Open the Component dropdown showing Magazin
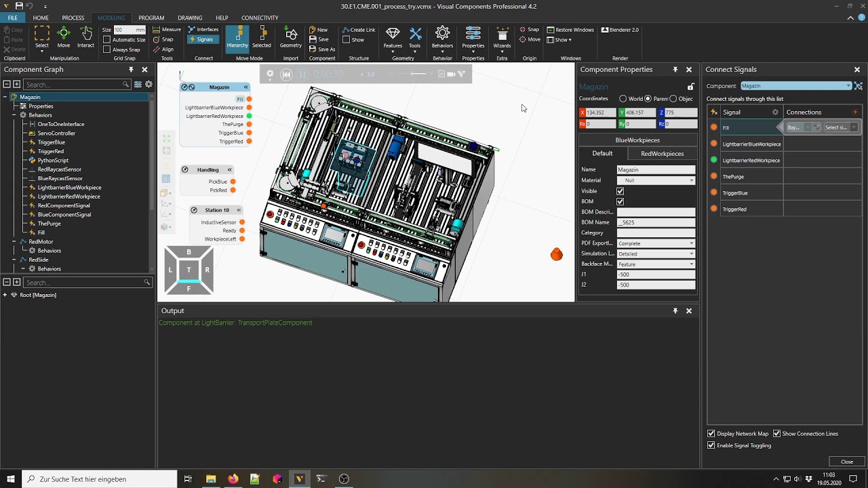The width and height of the screenshot is (868, 488). [795, 86]
